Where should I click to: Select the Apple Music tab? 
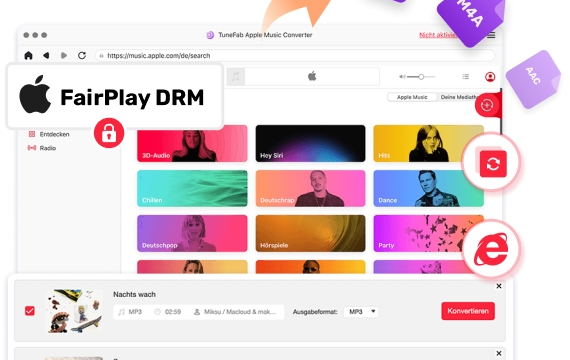412,97
